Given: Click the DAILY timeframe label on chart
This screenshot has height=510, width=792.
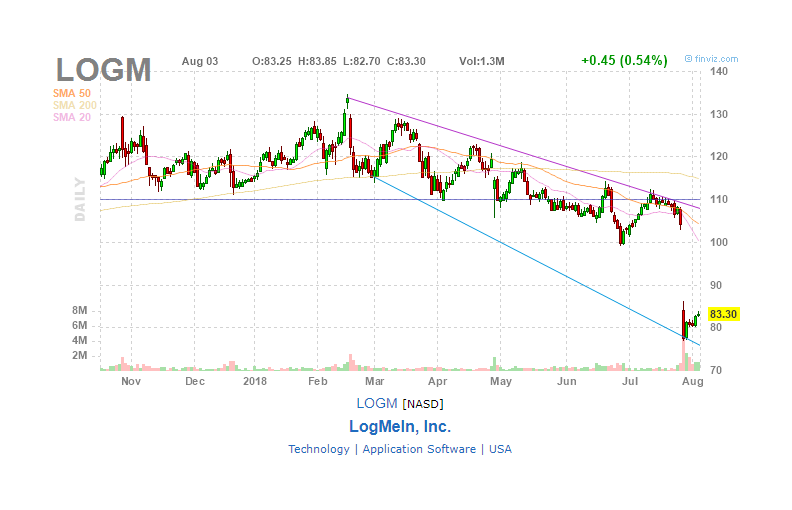Looking at the screenshot, I should click(x=80, y=199).
